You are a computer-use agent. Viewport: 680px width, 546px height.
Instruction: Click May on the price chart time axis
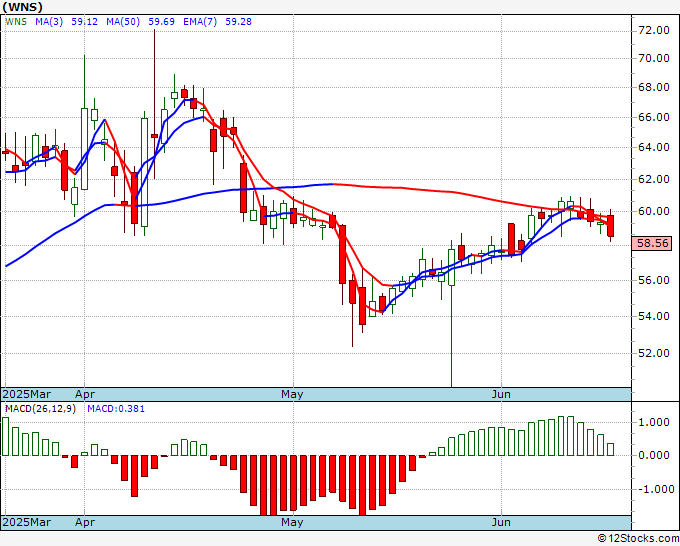click(292, 394)
